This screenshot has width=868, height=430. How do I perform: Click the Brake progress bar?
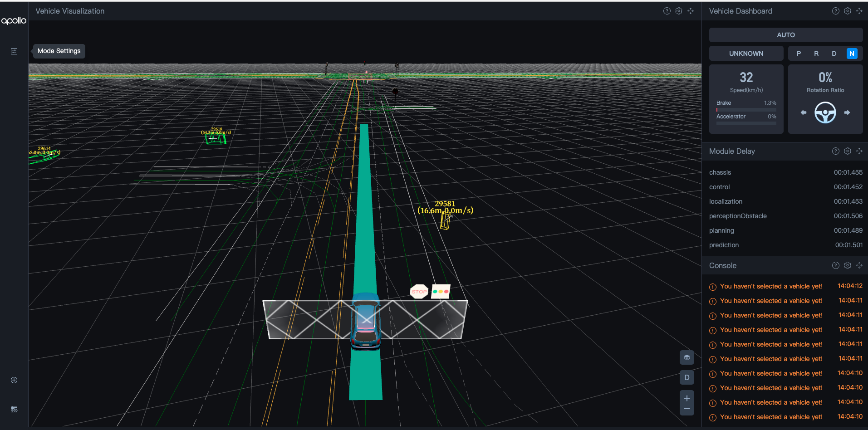coord(746,110)
